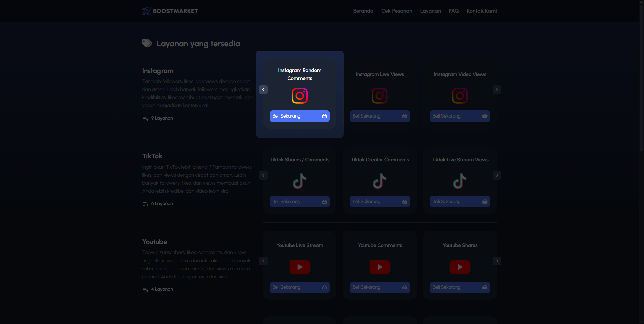Viewport: 644px width, 324px height.
Task: Click the 4 Layanan count text
Action: [x=162, y=289]
